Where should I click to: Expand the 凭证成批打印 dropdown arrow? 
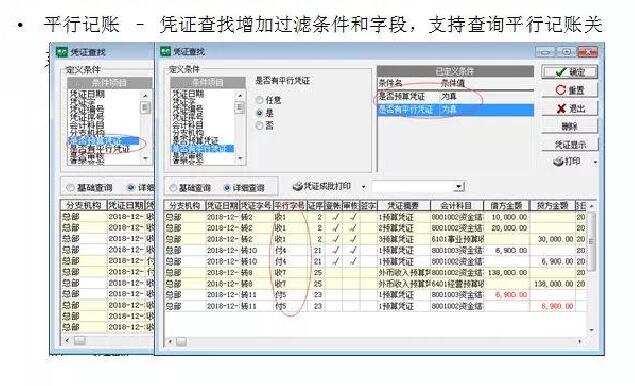tap(363, 187)
